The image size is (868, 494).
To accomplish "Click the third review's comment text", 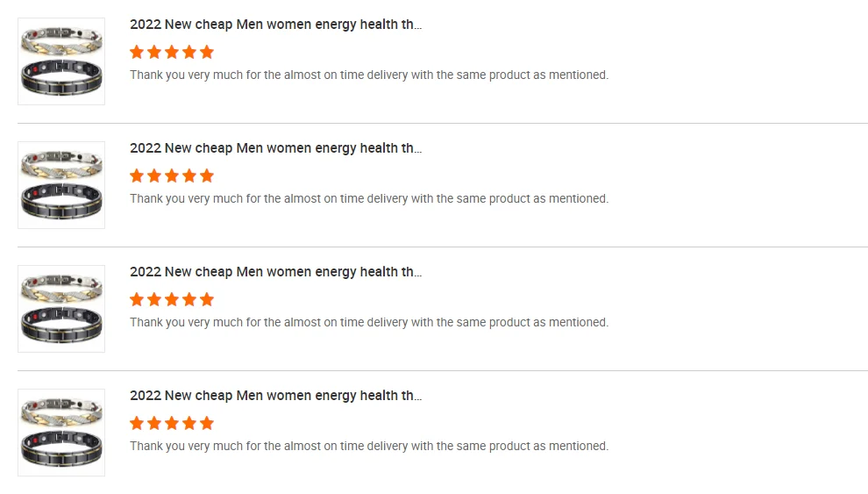I will 368,323.
